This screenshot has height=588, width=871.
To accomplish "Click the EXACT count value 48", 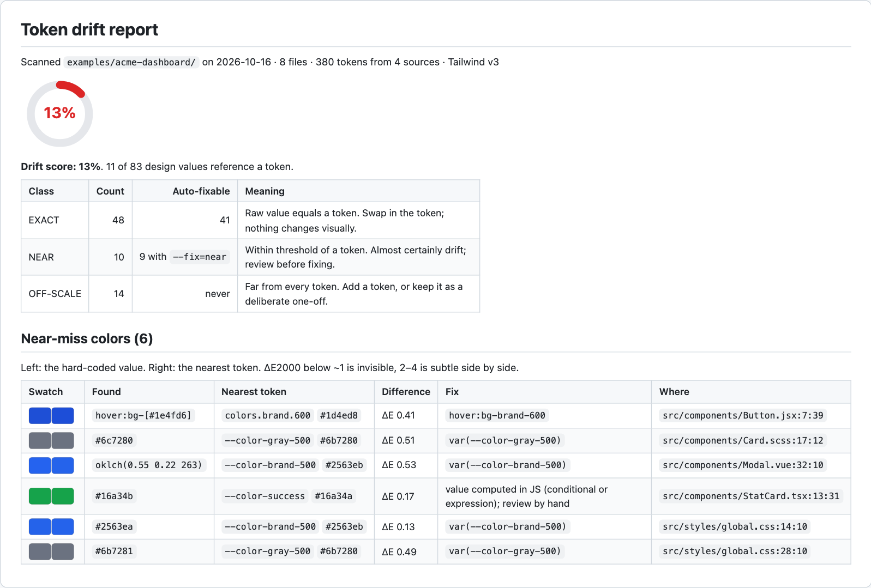I will click(x=118, y=220).
